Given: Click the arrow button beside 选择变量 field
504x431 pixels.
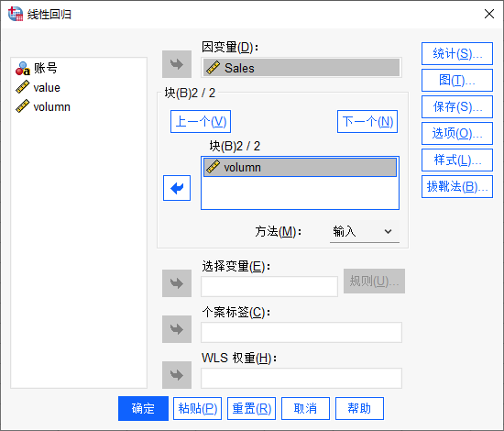Looking at the screenshot, I should pos(177,283).
